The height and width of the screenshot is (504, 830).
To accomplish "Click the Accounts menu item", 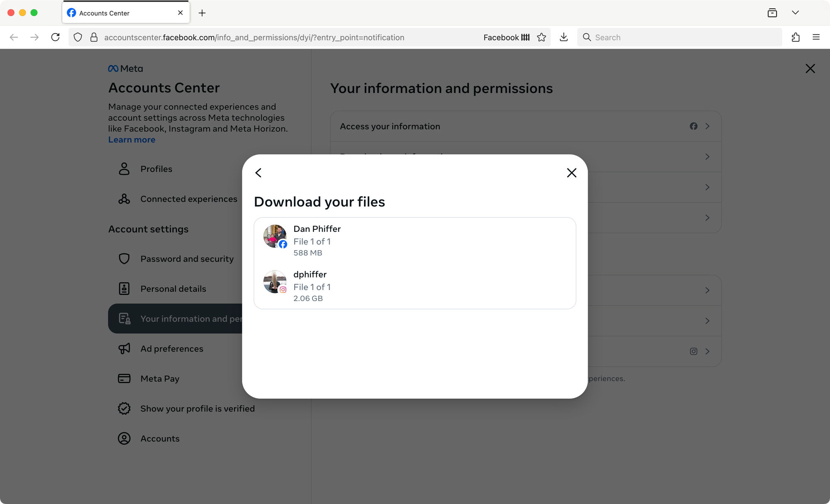I will [x=159, y=438].
